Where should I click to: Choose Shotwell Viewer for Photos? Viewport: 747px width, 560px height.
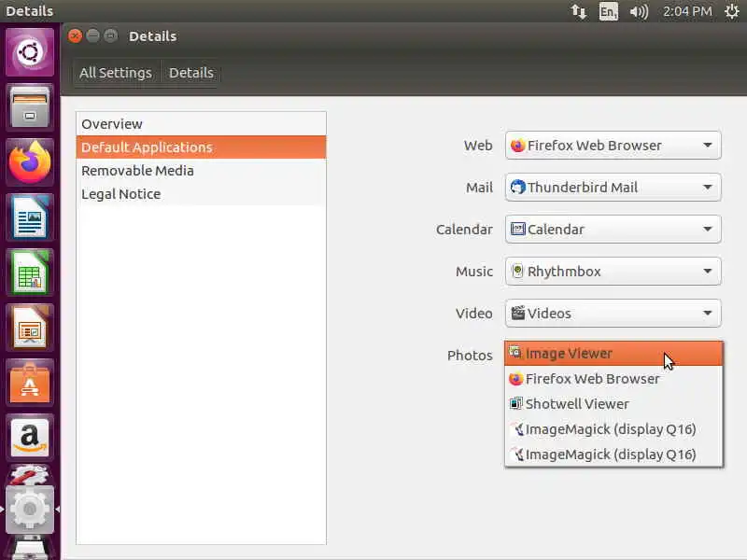tap(613, 404)
